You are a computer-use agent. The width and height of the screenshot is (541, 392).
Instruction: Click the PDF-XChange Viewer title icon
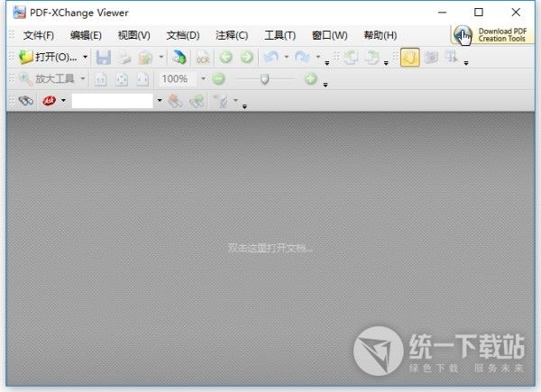(x=19, y=13)
